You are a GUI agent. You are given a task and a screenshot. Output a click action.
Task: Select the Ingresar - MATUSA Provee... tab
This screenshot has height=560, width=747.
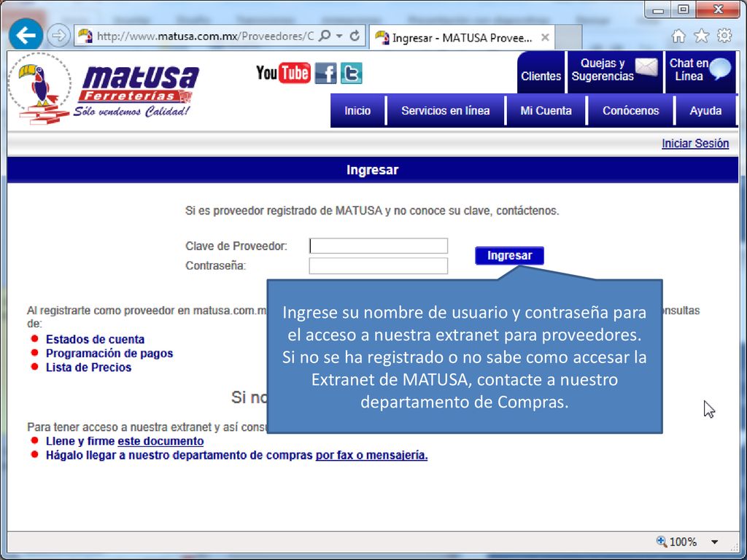click(x=462, y=38)
